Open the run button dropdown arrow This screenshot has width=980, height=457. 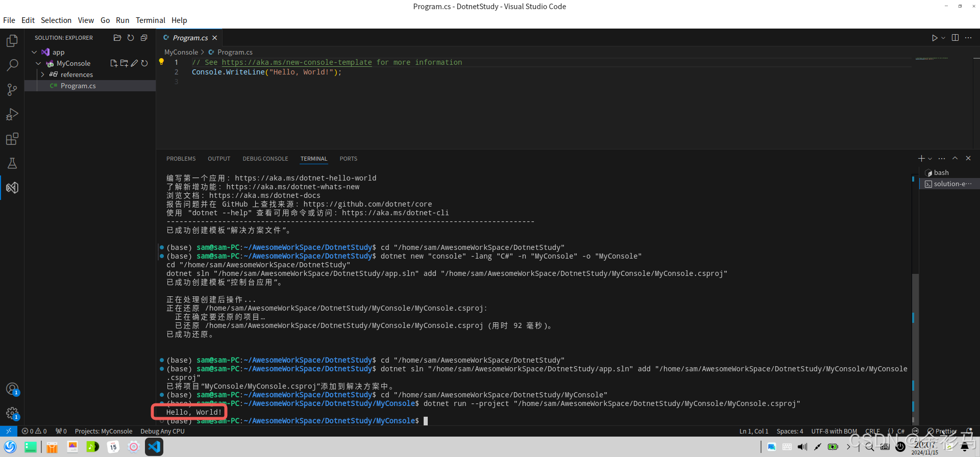[943, 38]
